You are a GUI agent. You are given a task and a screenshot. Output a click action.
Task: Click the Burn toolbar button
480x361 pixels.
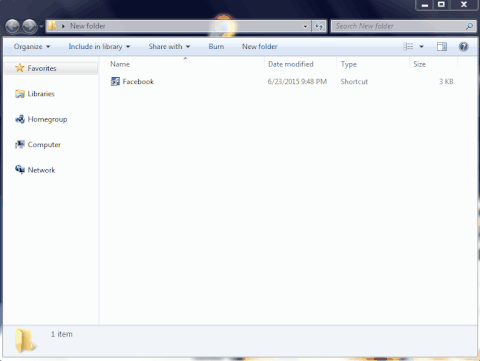(x=216, y=47)
